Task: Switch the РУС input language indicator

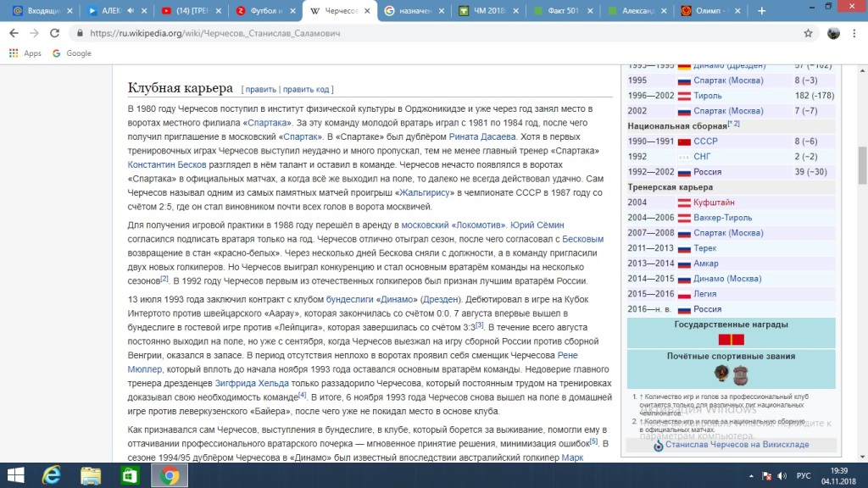Action: click(x=804, y=476)
